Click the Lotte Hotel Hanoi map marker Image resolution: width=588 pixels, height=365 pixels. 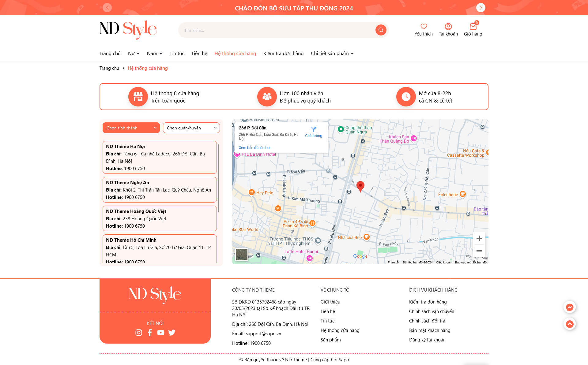(310, 259)
